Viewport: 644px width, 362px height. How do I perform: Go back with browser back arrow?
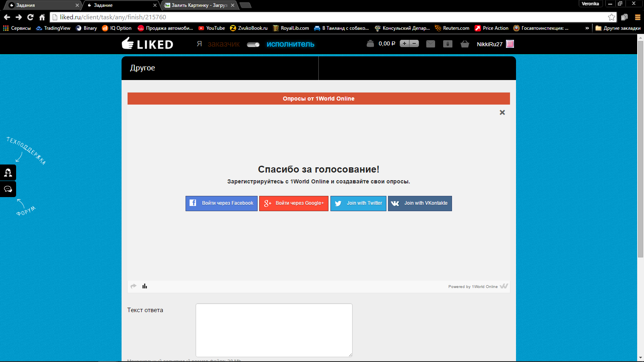pyautogui.click(x=7, y=17)
